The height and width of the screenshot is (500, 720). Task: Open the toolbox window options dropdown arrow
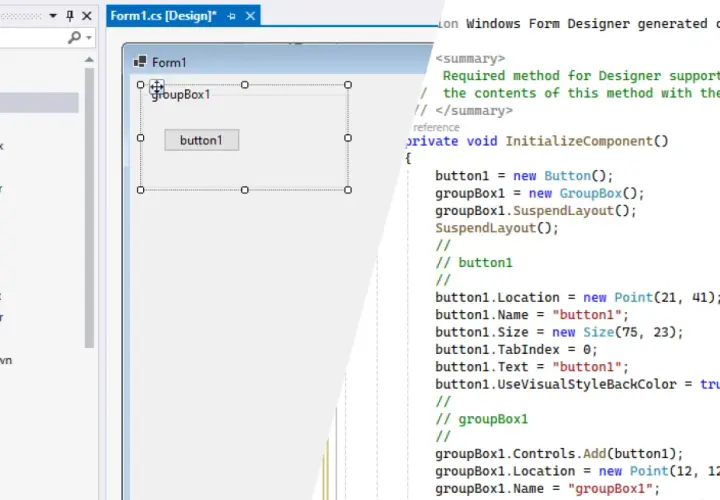(x=53, y=16)
